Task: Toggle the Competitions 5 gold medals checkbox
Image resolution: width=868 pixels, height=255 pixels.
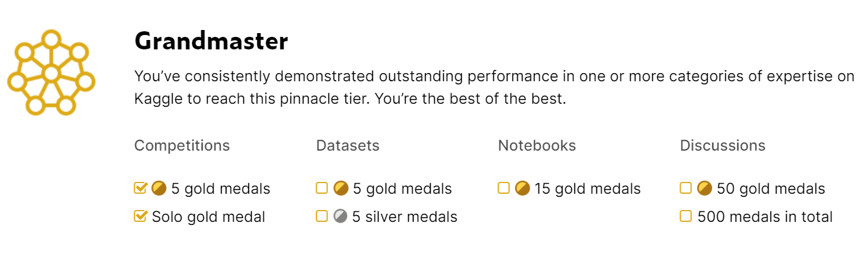Action: coord(140,188)
